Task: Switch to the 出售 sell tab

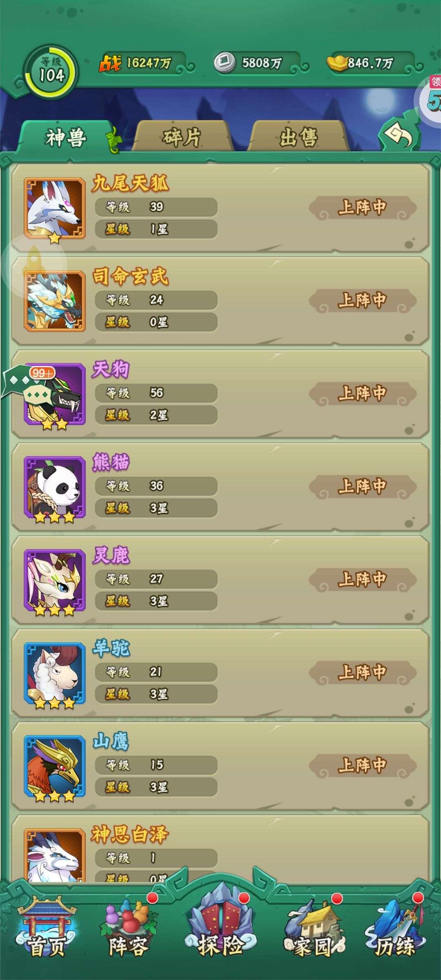Action: pos(299,136)
